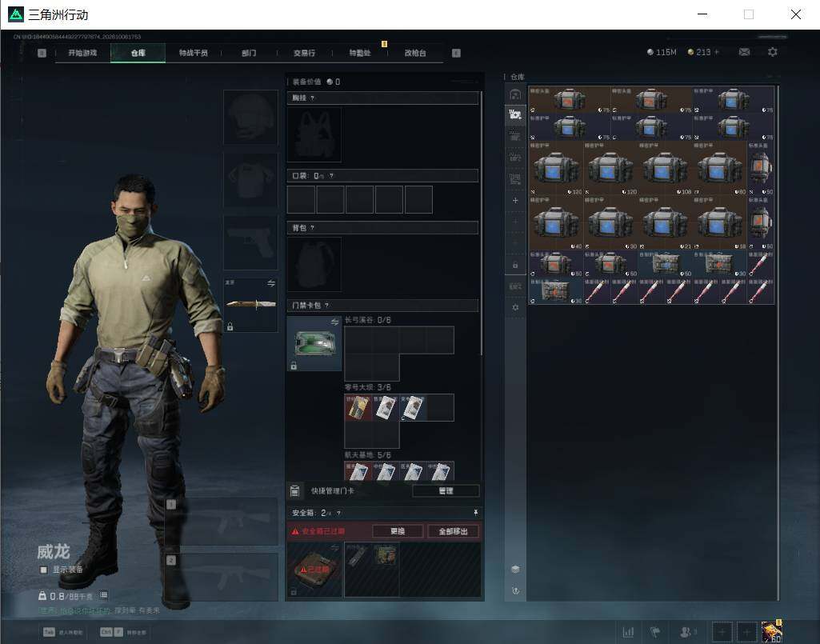This screenshot has width=820, height=644.
Task: Click the 管理 keycard button
Action: [x=446, y=490]
